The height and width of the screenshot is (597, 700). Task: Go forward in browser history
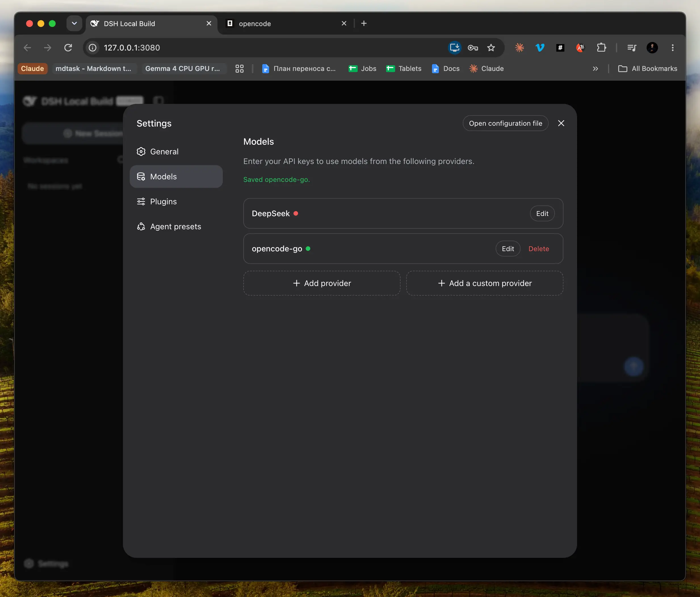pyautogui.click(x=48, y=48)
